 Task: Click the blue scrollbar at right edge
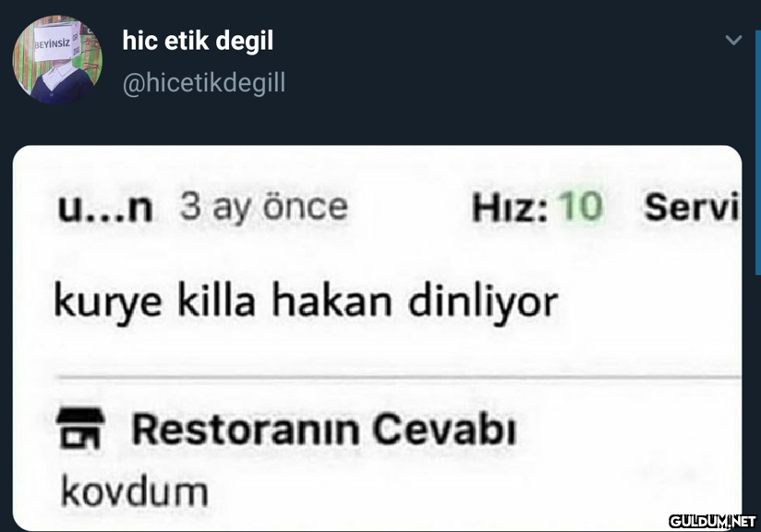click(757, 153)
